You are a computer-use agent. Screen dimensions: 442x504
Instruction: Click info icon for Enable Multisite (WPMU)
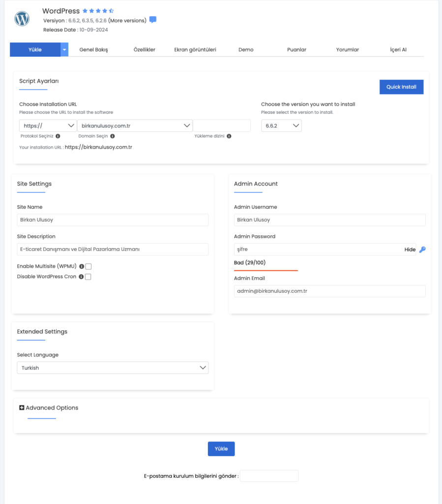[82, 266]
